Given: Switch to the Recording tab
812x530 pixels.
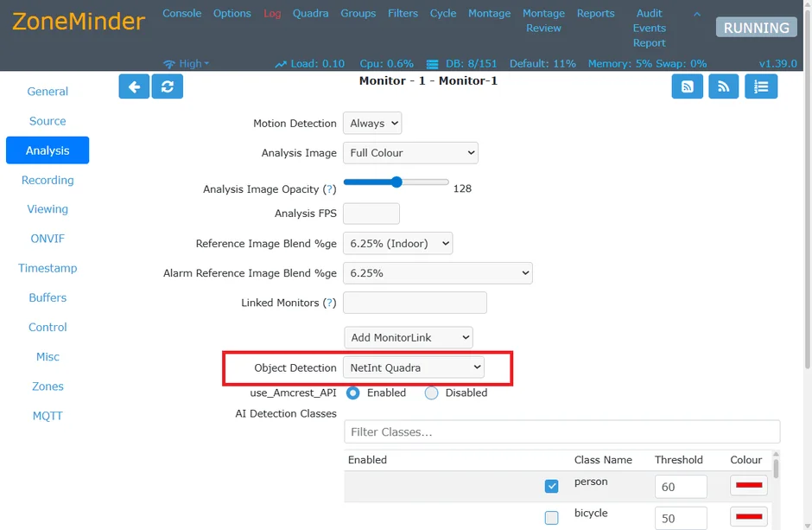Looking at the screenshot, I should tap(48, 180).
